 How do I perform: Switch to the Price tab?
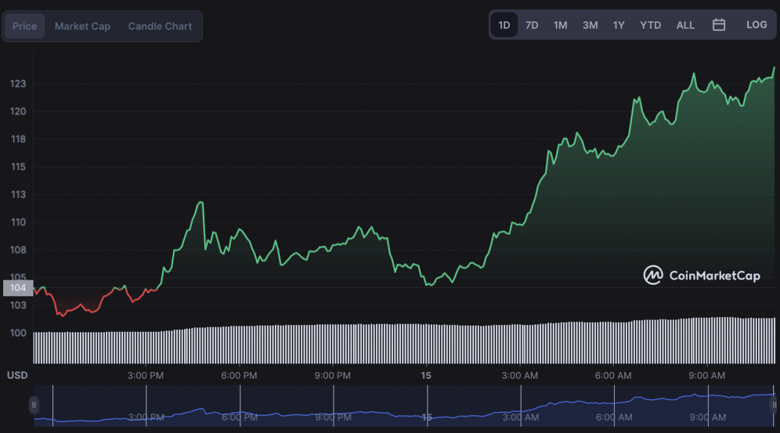click(x=25, y=26)
